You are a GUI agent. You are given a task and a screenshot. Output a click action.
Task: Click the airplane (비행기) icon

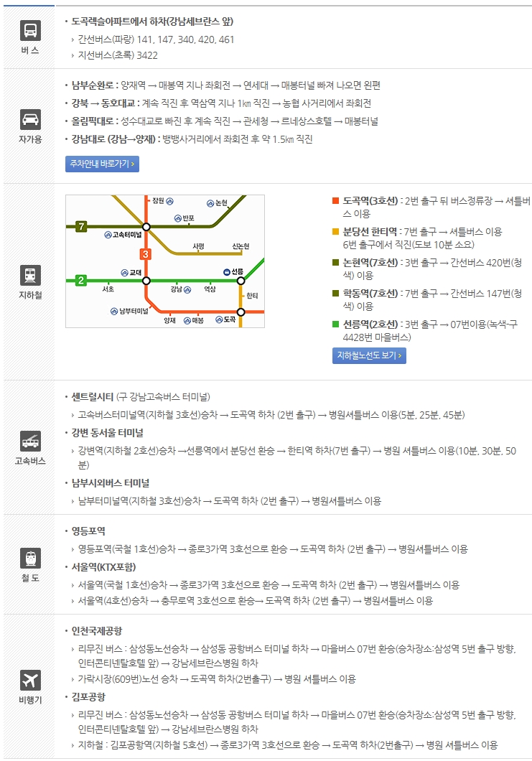click(30, 680)
